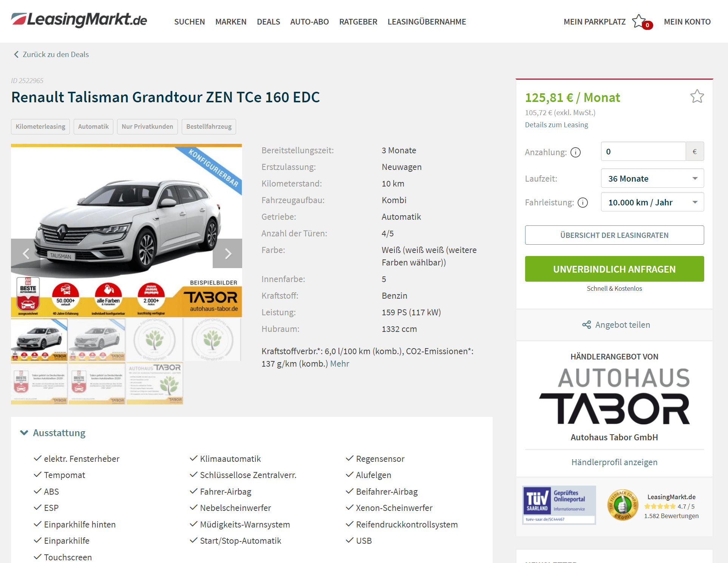
Task: Select the second thumbnail in the second row
Action: pos(97,383)
